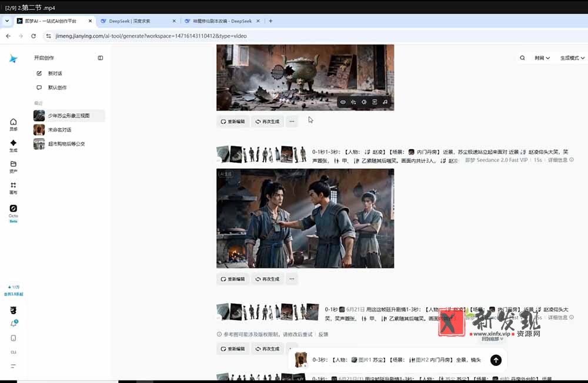
Task: Open the user avatar profile
Action: pyautogui.click(x=13, y=310)
